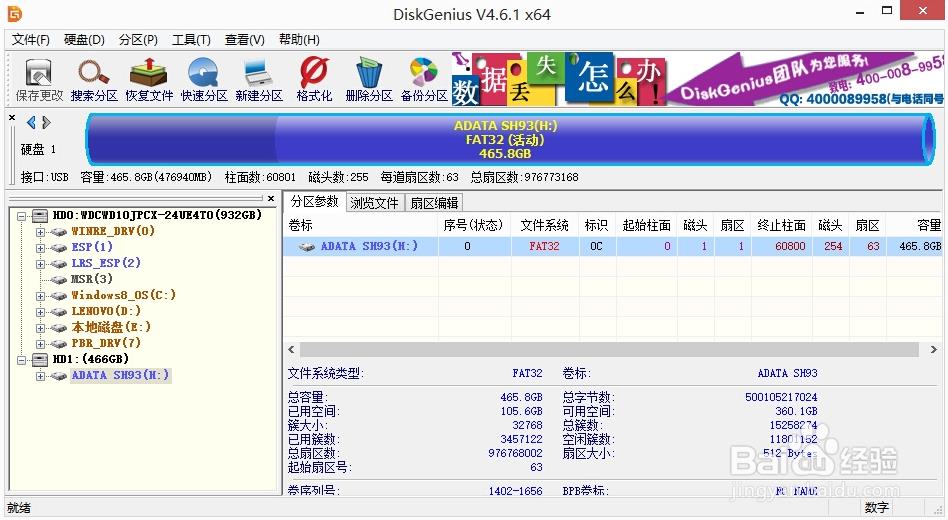Switch to the 浏览文件 tab

click(374, 202)
